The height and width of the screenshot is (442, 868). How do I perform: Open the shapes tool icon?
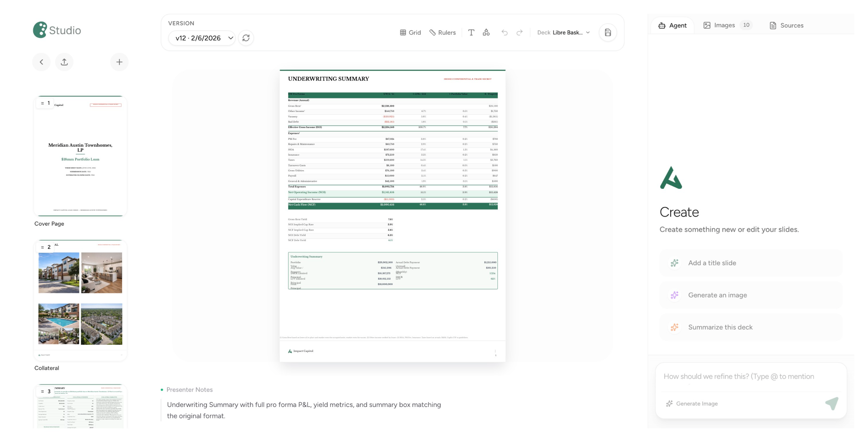point(486,33)
